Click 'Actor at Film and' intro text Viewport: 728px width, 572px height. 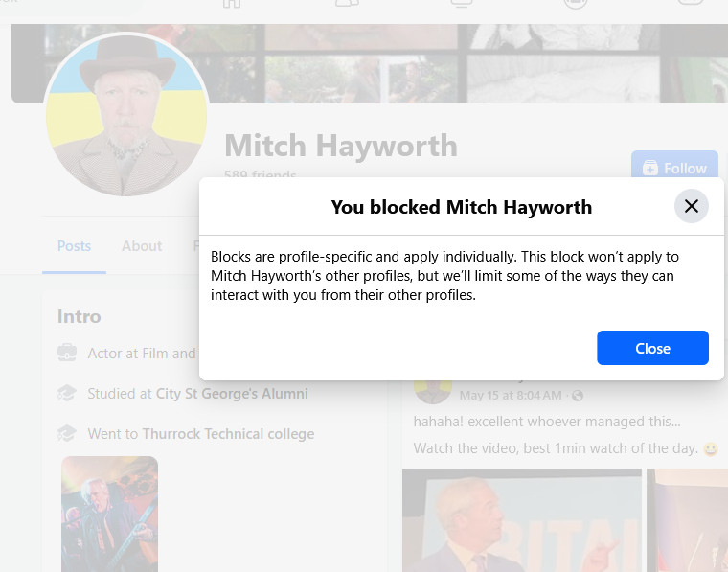point(142,354)
